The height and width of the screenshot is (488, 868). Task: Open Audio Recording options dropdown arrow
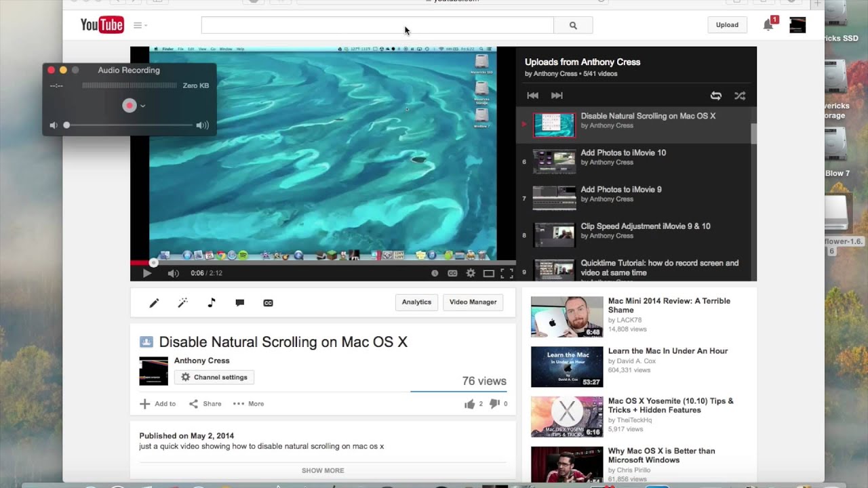(x=142, y=106)
